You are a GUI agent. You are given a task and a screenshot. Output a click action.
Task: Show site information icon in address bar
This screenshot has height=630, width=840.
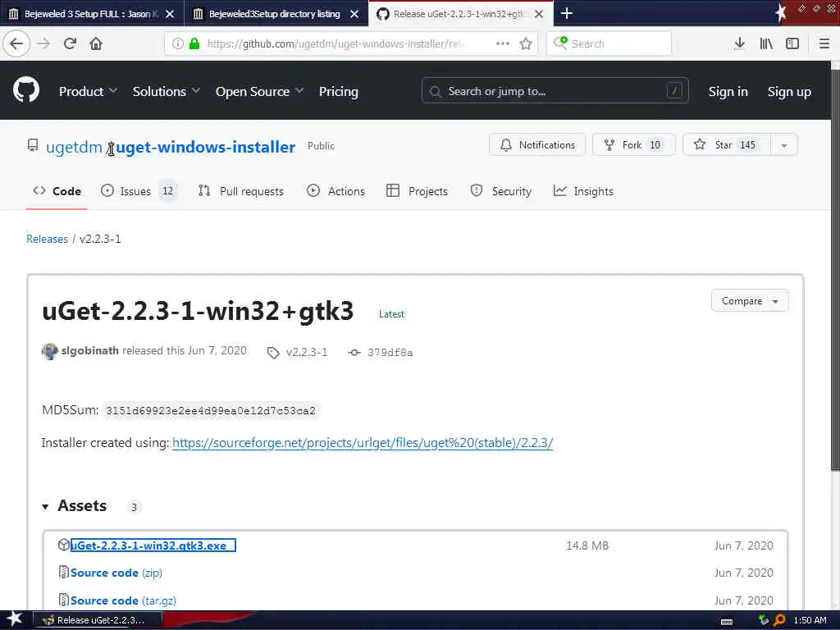tap(177, 43)
